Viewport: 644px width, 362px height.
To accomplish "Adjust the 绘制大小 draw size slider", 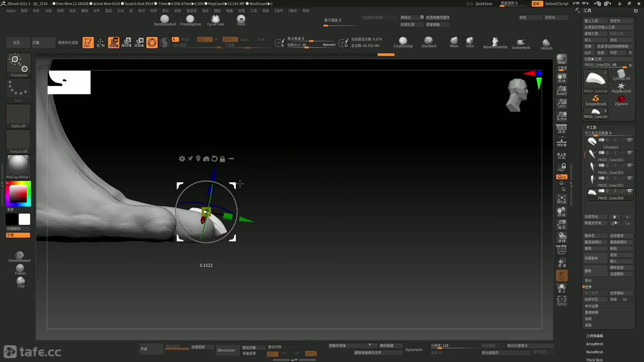I will 311,45.
